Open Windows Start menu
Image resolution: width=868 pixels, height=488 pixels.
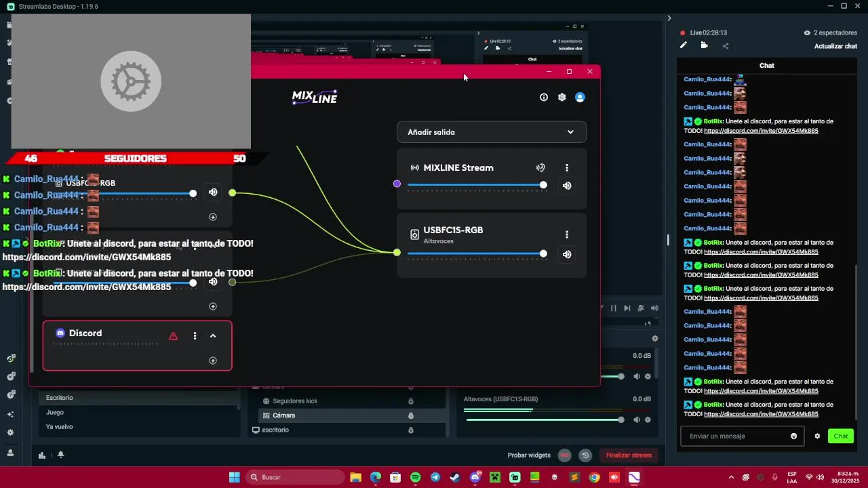234,477
